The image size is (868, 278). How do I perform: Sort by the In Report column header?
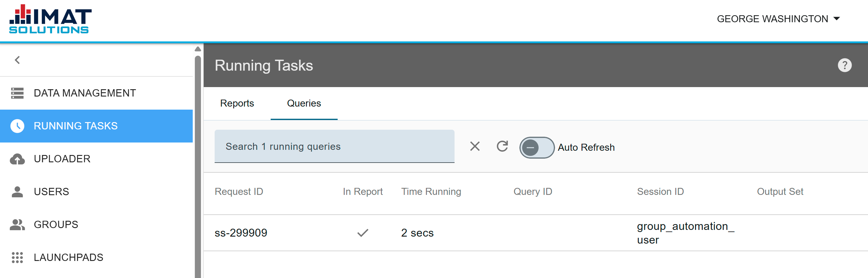point(363,192)
